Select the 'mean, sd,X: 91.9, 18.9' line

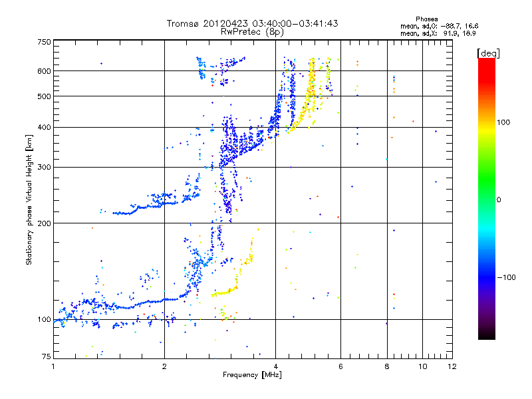[x=438, y=33]
